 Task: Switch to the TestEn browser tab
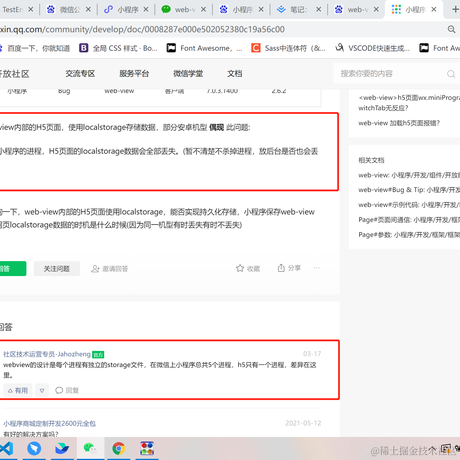pyautogui.click(x=13, y=10)
